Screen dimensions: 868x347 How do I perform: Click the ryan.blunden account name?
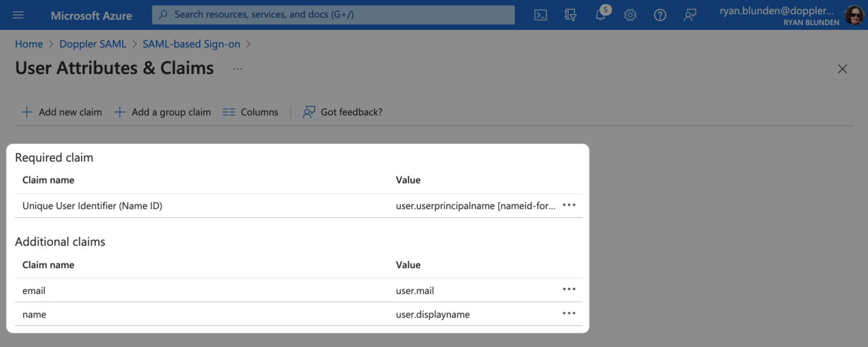(777, 11)
